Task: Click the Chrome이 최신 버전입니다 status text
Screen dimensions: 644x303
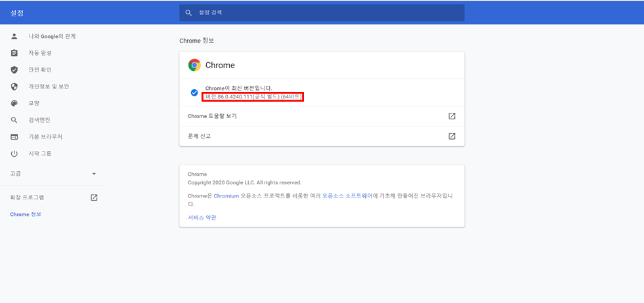Action: click(x=238, y=89)
